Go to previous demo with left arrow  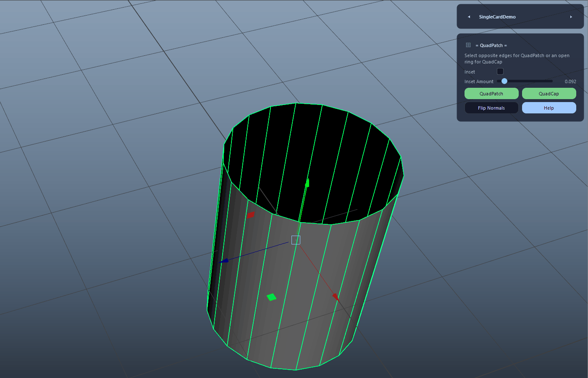coord(469,17)
